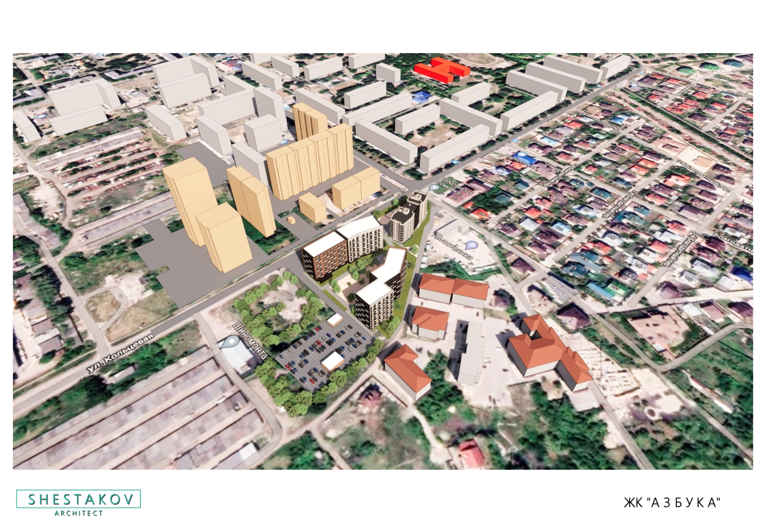
Task: Click the SHESTAKOV ARCHITECT logo
Action: point(79,503)
